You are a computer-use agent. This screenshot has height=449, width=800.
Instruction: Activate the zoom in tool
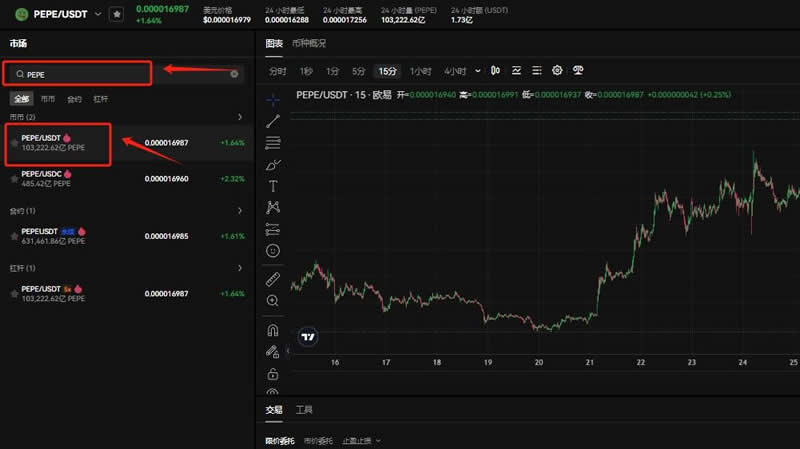pyautogui.click(x=273, y=301)
